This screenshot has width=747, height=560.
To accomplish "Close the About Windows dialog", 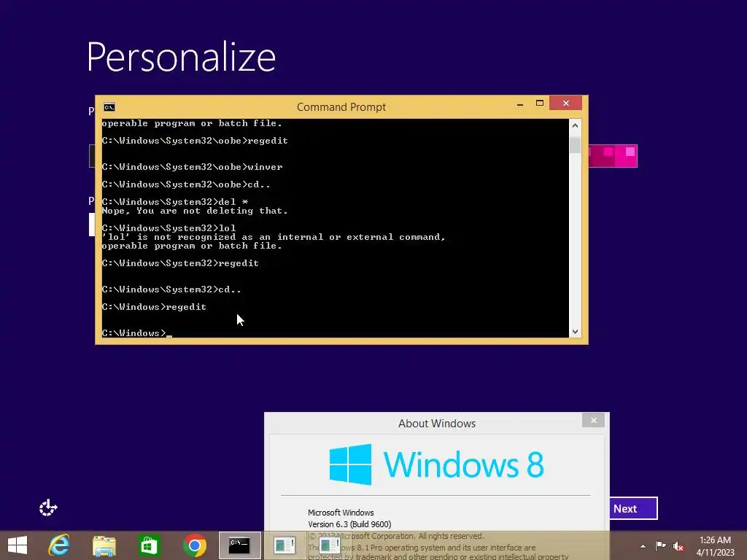I will (x=593, y=420).
